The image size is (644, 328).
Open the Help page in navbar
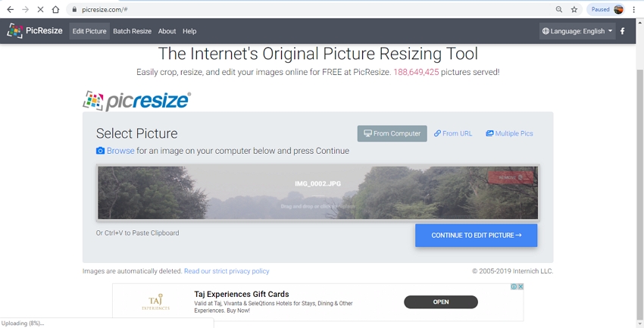point(189,31)
